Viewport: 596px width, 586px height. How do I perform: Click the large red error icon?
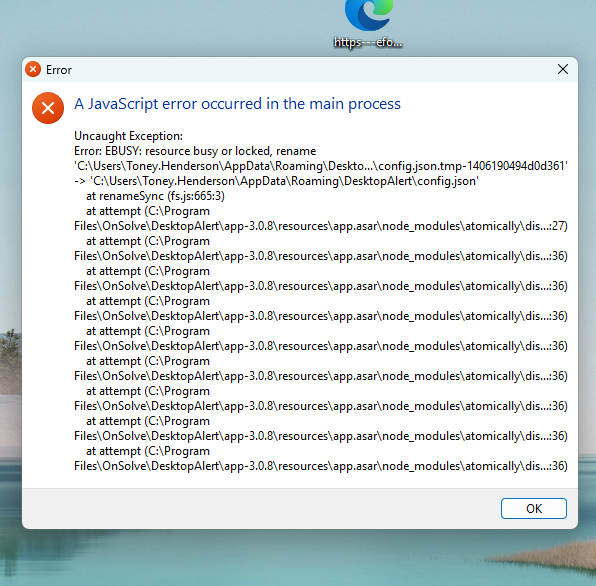[48, 108]
